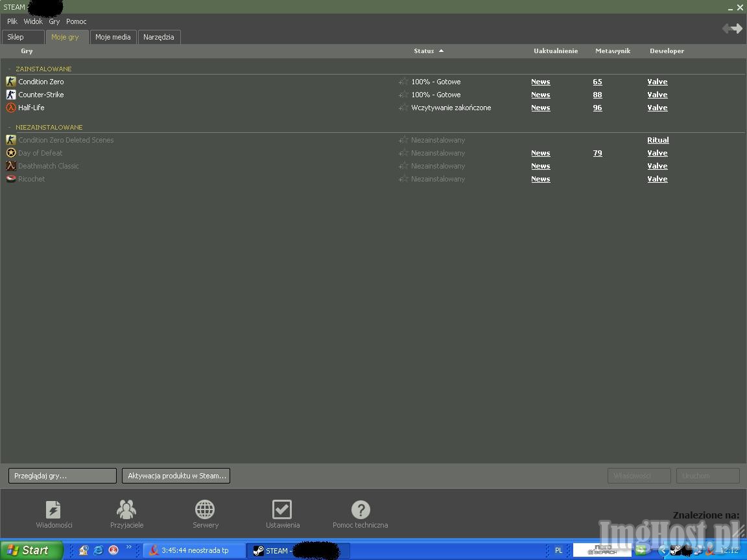The image size is (747, 560).
Task: Click the Condition Zero Deleted Scenes icon
Action: [11, 139]
